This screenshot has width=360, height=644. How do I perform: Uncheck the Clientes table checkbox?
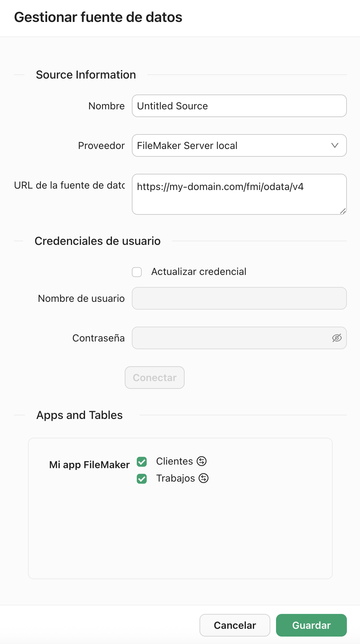pos(141,462)
